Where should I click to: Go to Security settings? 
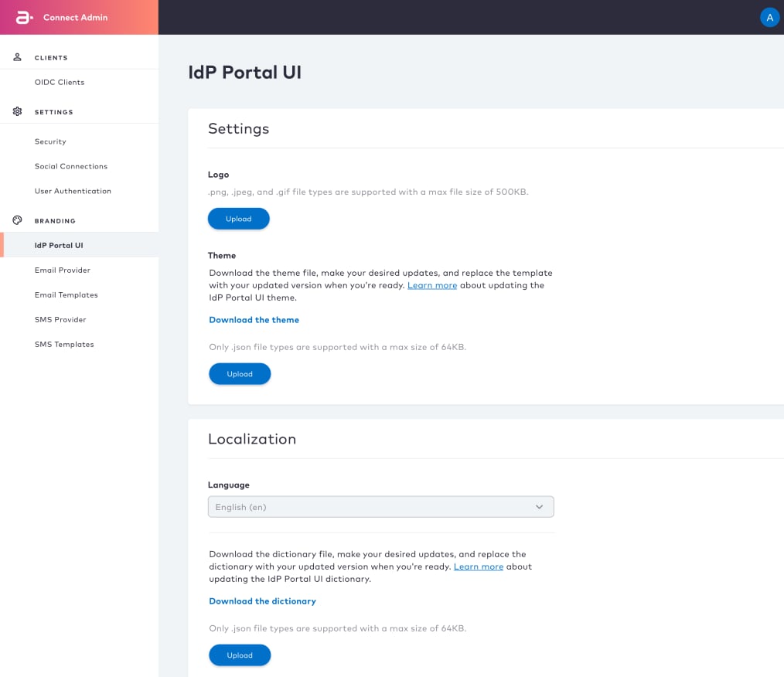coord(50,142)
